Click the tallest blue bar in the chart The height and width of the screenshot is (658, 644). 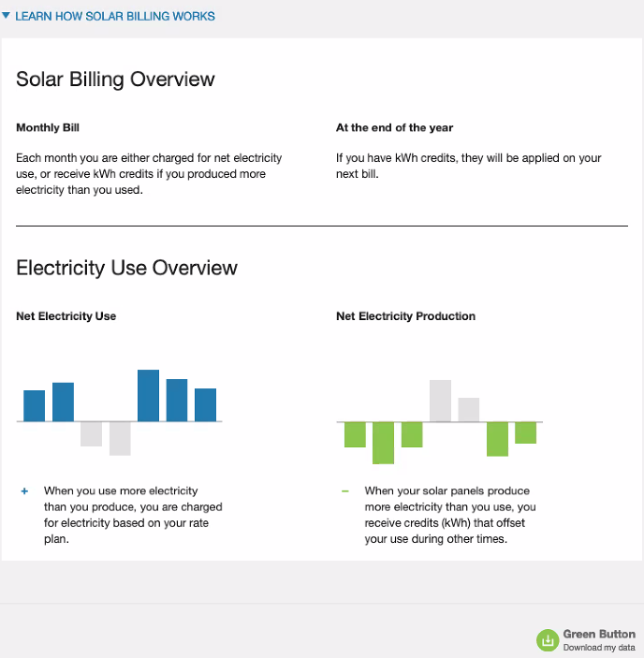(x=148, y=396)
